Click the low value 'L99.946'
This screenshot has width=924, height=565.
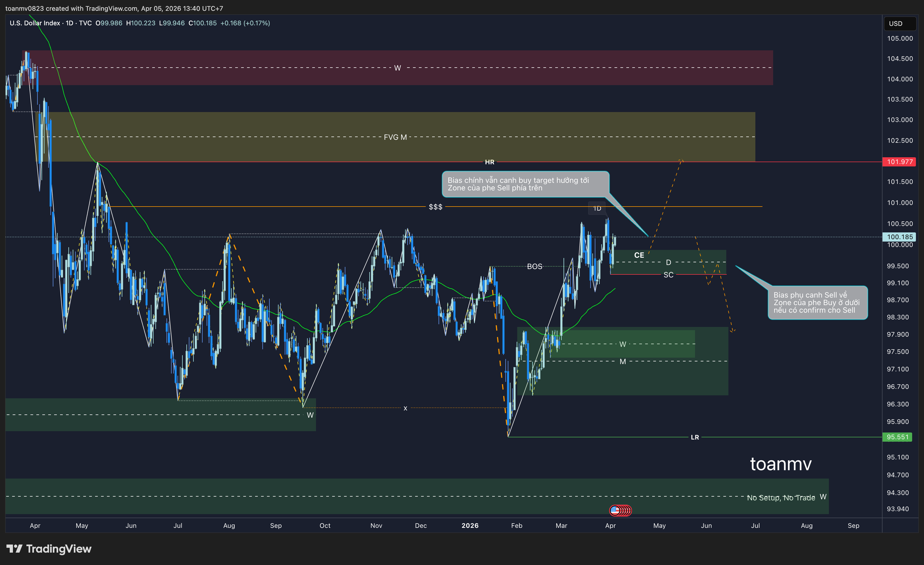click(x=172, y=23)
